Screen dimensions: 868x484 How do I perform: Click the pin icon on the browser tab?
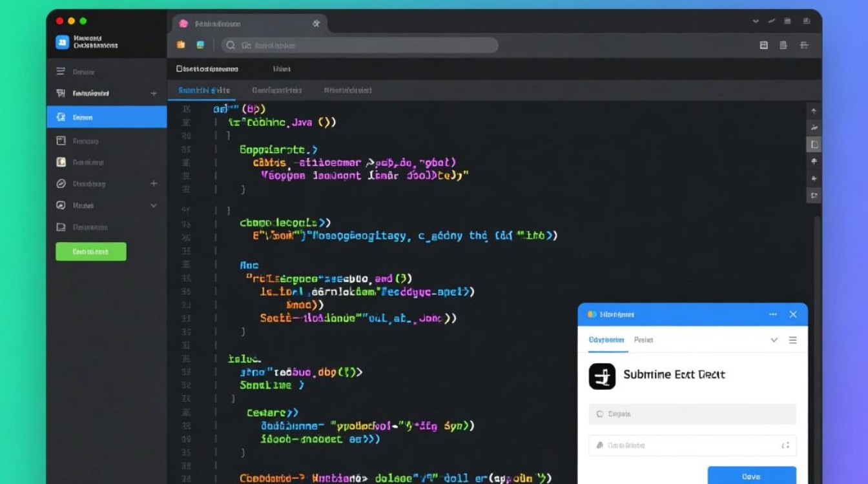[316, 23]
